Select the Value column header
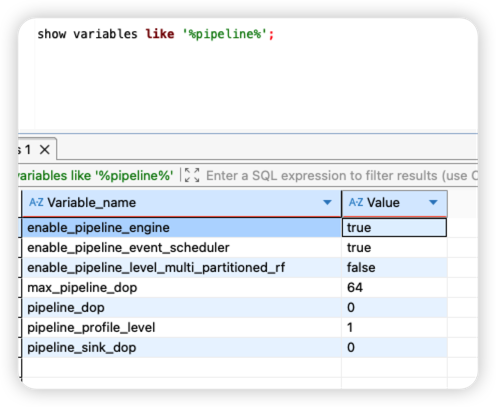This screenshot has height=407, width=496. (x=394, y=203)
